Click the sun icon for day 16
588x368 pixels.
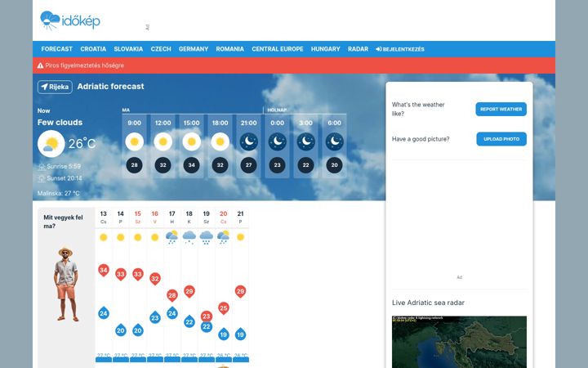[x=155, y=237]
